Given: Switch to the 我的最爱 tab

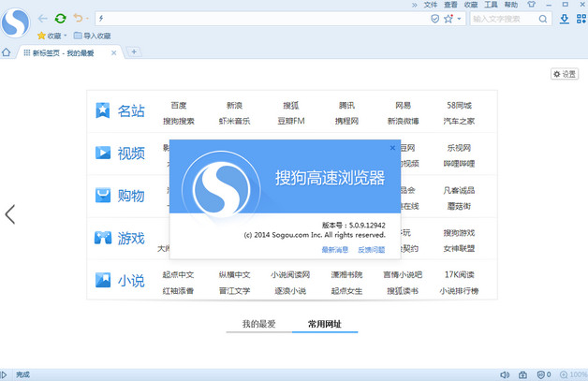Looking at the screenshot, I should coord(259,324).
